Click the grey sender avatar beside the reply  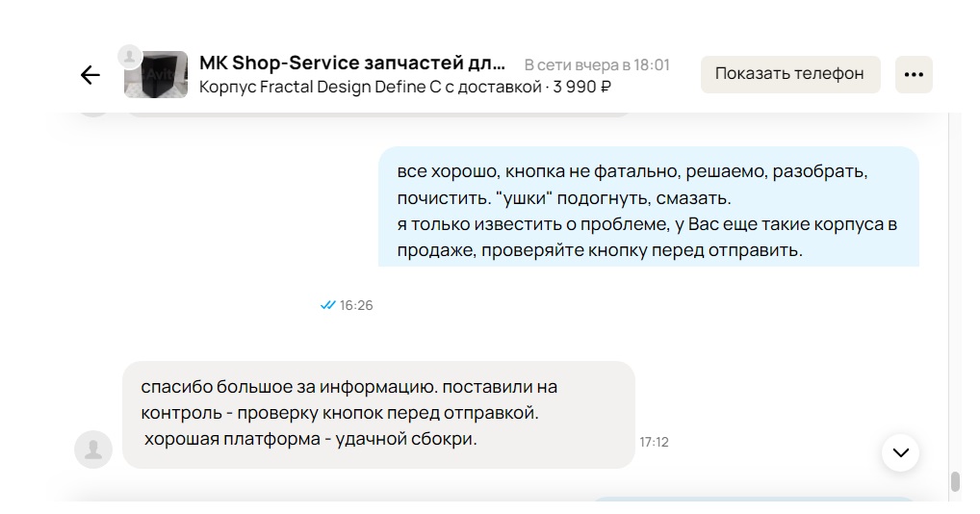point(93,449)
